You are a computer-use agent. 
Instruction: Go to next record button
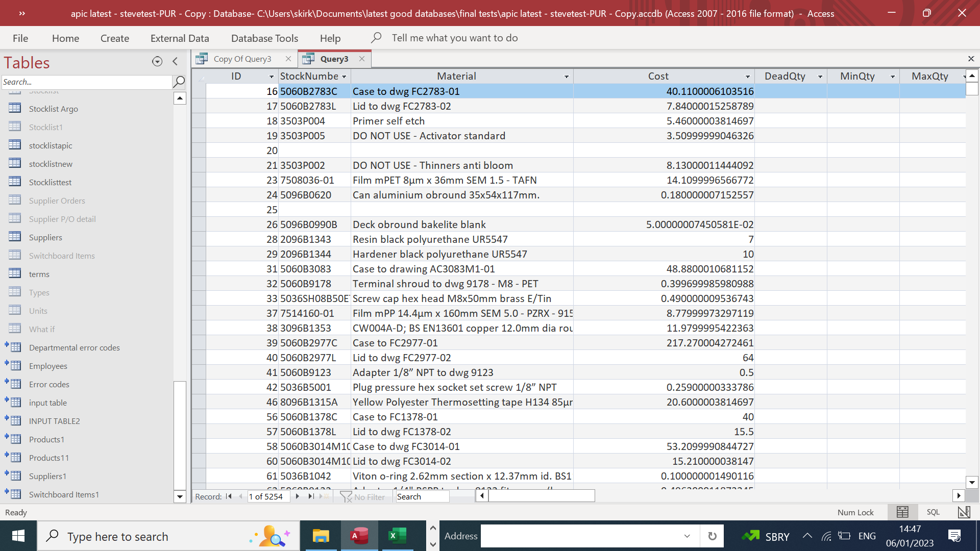click(x=297, y=496)
